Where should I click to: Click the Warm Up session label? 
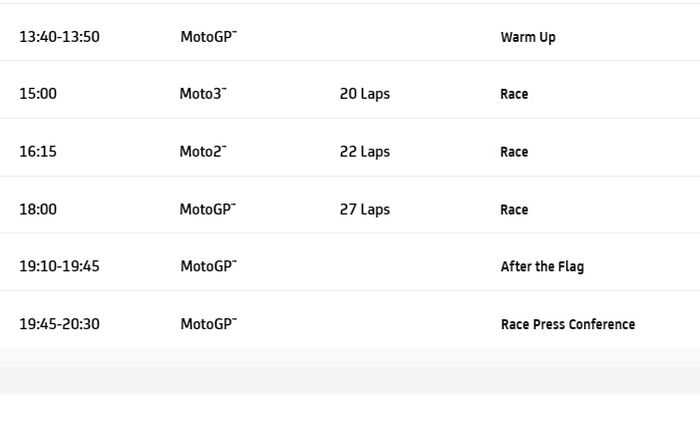(528, 37)
